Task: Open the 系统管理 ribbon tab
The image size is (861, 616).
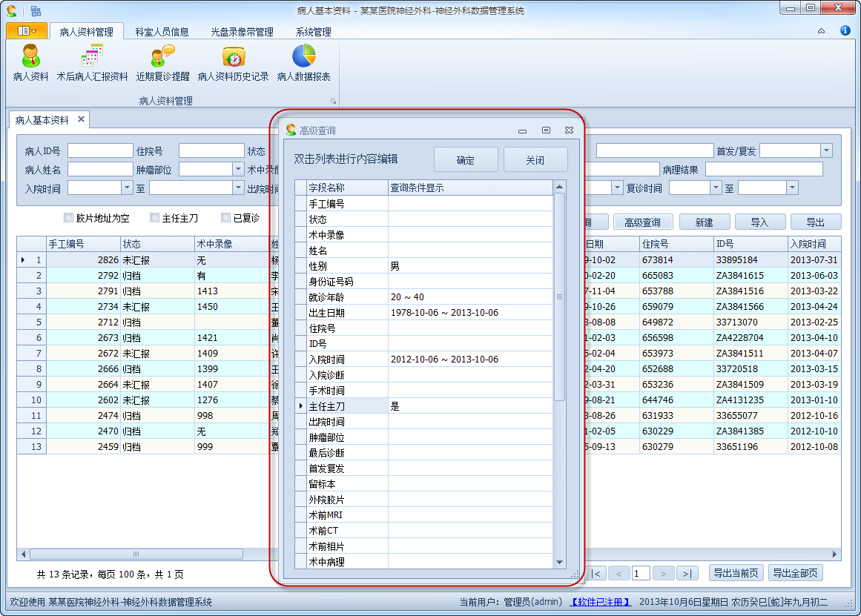Action: 313,32
